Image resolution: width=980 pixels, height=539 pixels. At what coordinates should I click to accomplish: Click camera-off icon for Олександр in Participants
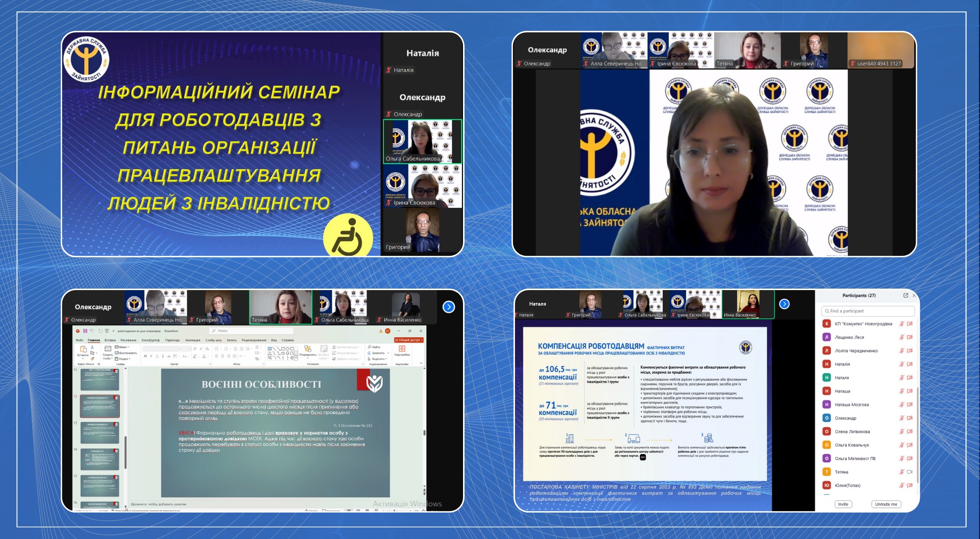(x=909, y=418)
